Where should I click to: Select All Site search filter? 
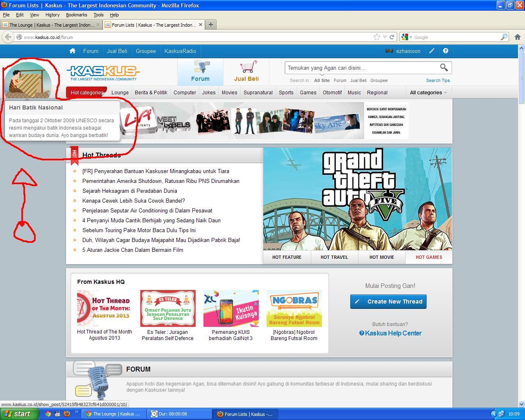pos(322,80)
